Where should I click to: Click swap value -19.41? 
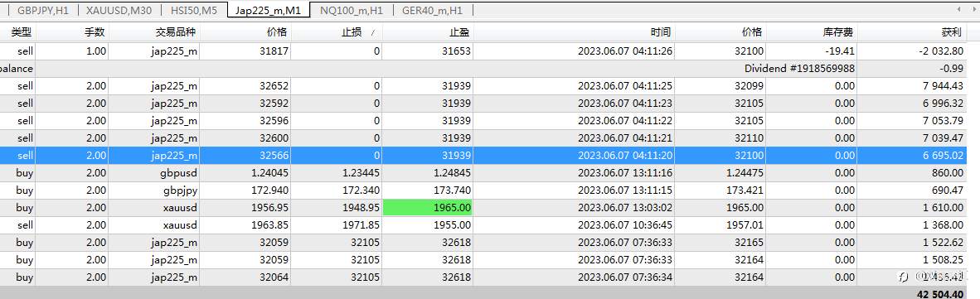[840, 51]
